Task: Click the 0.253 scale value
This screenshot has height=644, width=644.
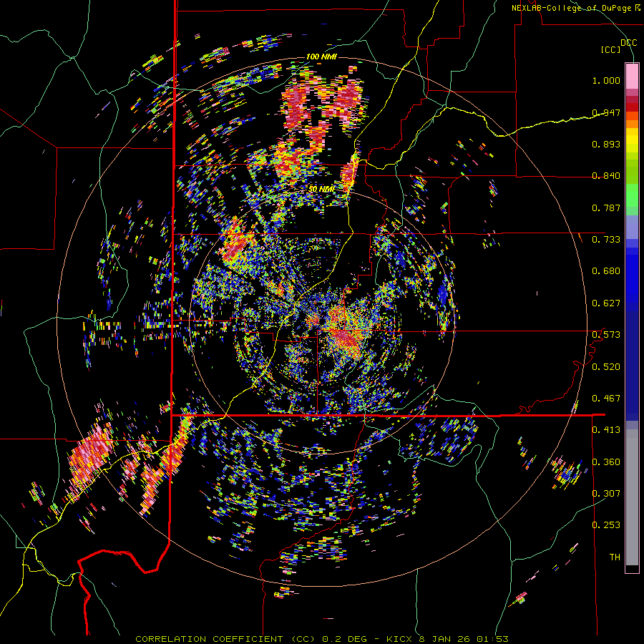Action: coord(606,525)
